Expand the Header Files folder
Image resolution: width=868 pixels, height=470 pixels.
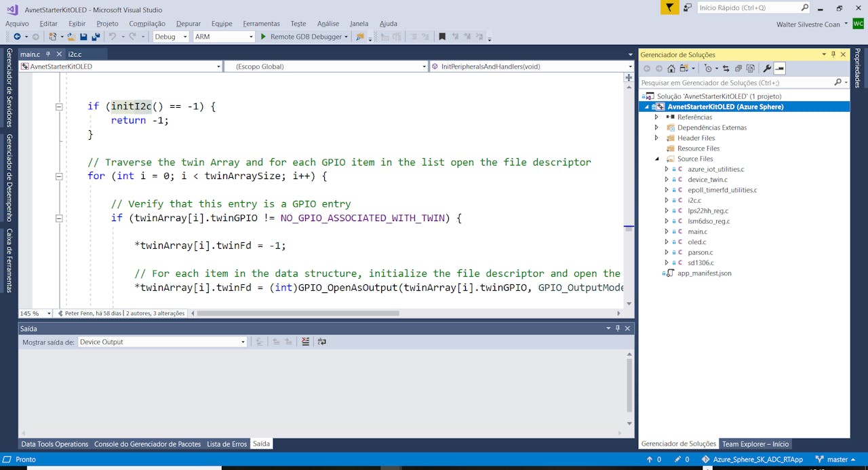pos(656,138)
